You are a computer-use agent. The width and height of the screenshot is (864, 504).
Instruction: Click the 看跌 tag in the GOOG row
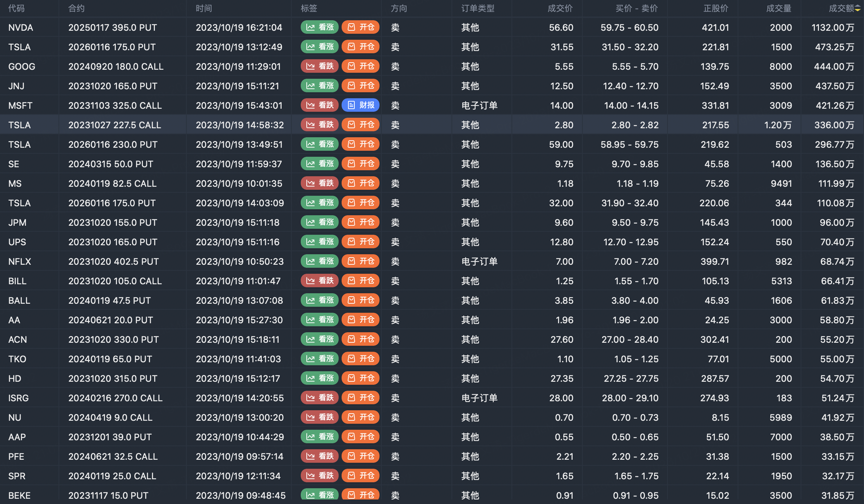coord(319,66)
